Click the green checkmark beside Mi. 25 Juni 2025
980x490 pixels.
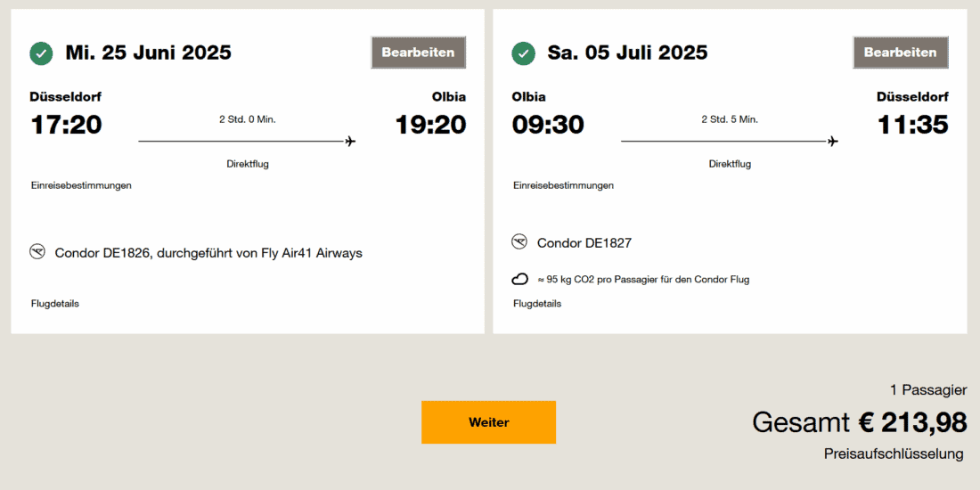[41, 53]
